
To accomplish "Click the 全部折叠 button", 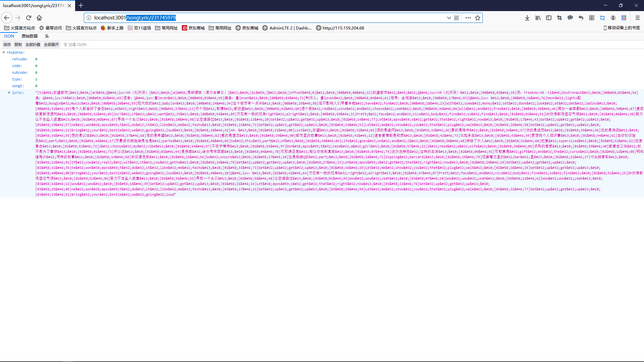I will (x=33, y=45).
